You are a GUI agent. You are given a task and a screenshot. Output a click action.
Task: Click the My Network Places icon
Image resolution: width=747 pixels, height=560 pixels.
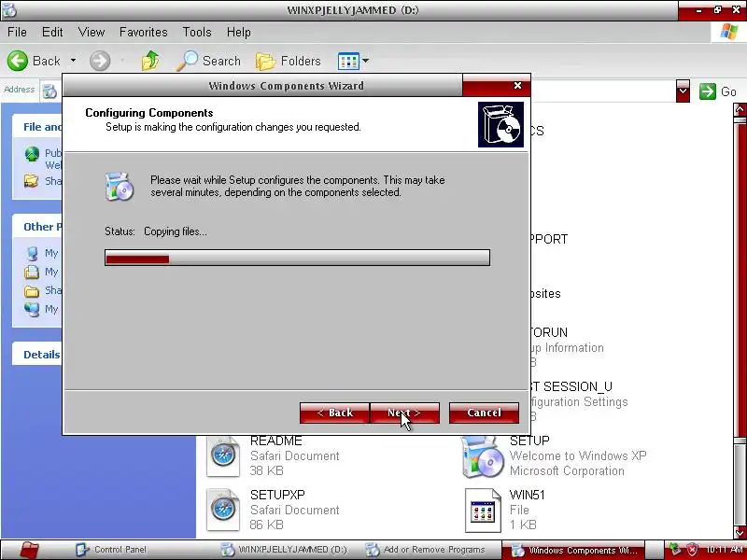click(32, 309)
